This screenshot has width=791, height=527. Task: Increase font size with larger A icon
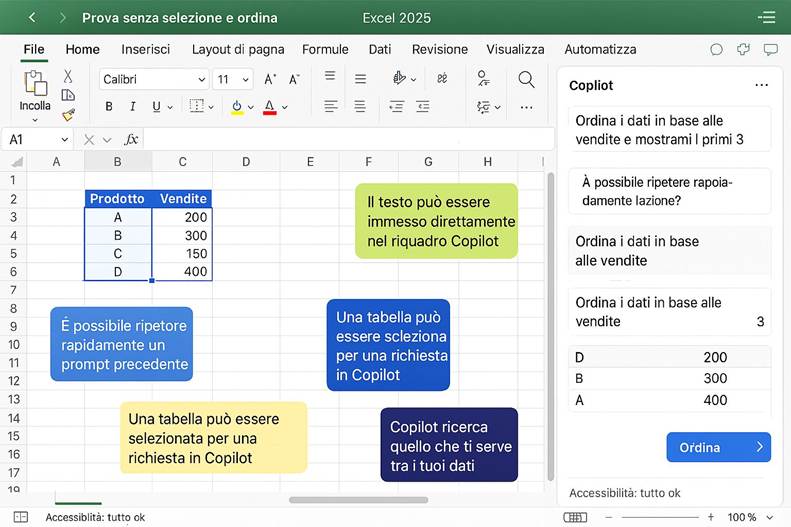coord(270,79)
